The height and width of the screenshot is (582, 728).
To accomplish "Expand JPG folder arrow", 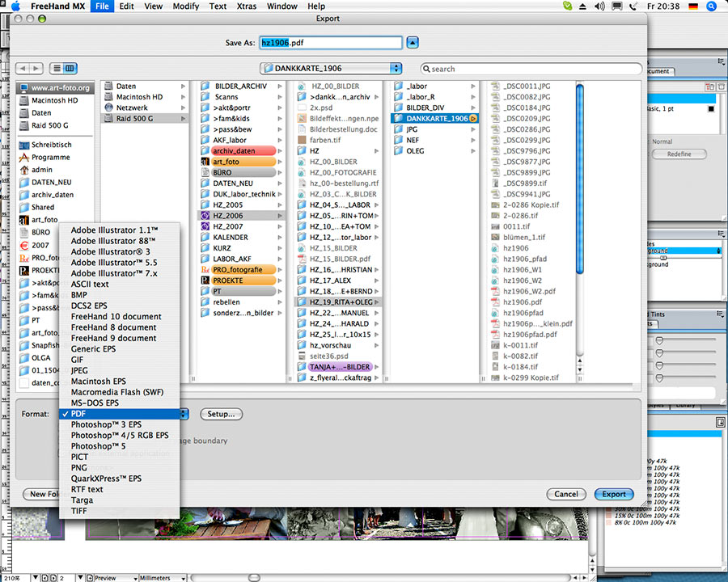I will tap(473, 129).
